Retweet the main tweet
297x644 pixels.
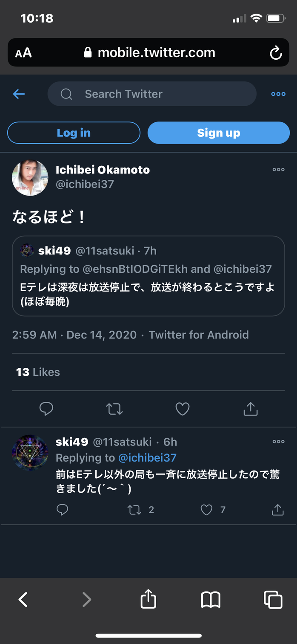pyautogui.click(x=114, y=409)
